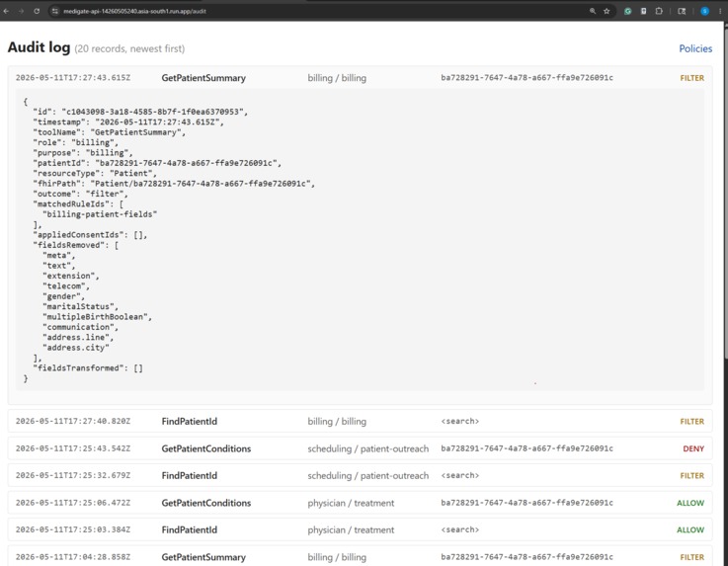Click "address.city" in fieldsRemoved

[76, 348]
